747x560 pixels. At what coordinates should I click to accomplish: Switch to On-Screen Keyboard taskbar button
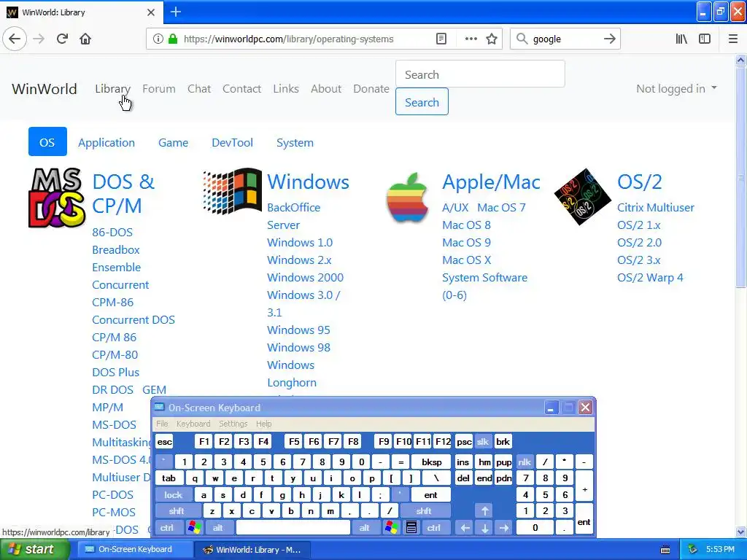pos(133,550)
